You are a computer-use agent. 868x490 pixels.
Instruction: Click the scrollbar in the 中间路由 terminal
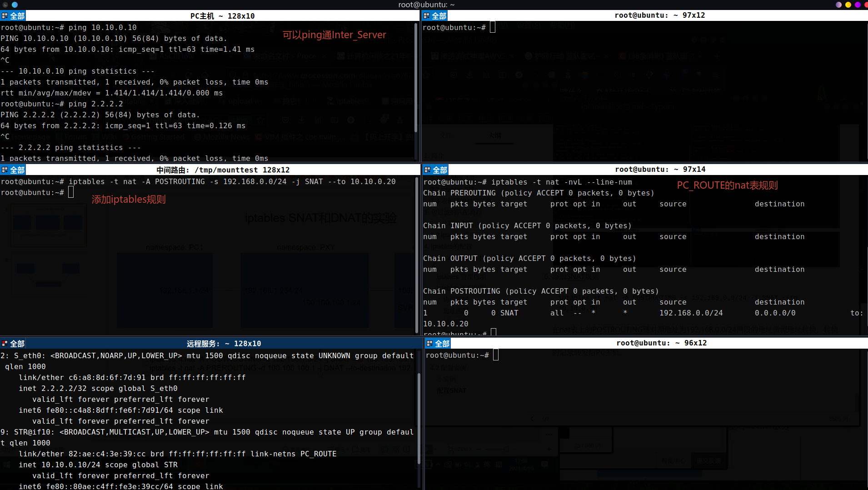(x=416, y=255)
